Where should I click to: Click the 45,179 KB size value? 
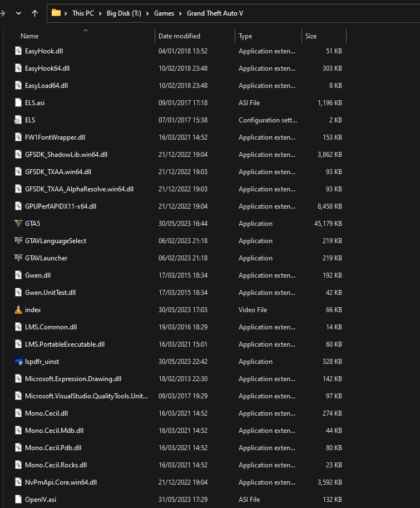coord(328,224)
